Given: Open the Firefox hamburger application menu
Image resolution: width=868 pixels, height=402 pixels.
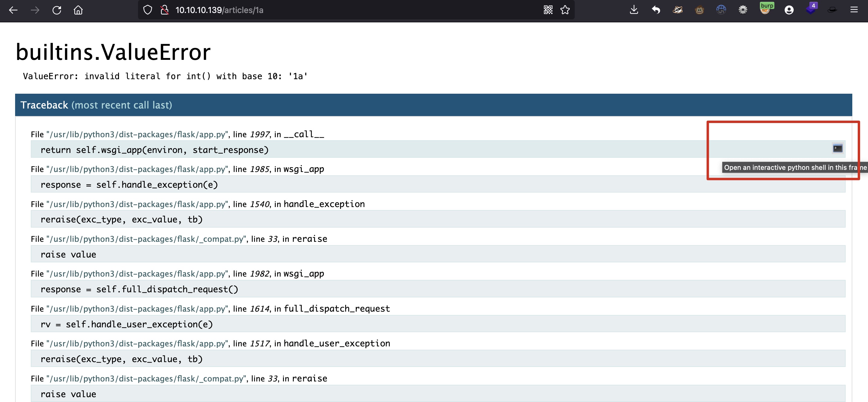Looking at the screenshot, I should pos(854,10).
